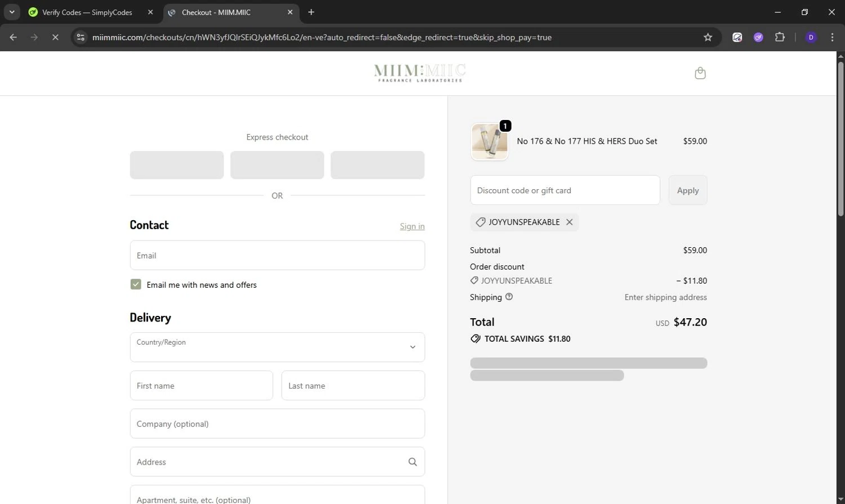845x504 pixels.
Task: Click the '– $11.80' discount amount
Action: (692, 280)
